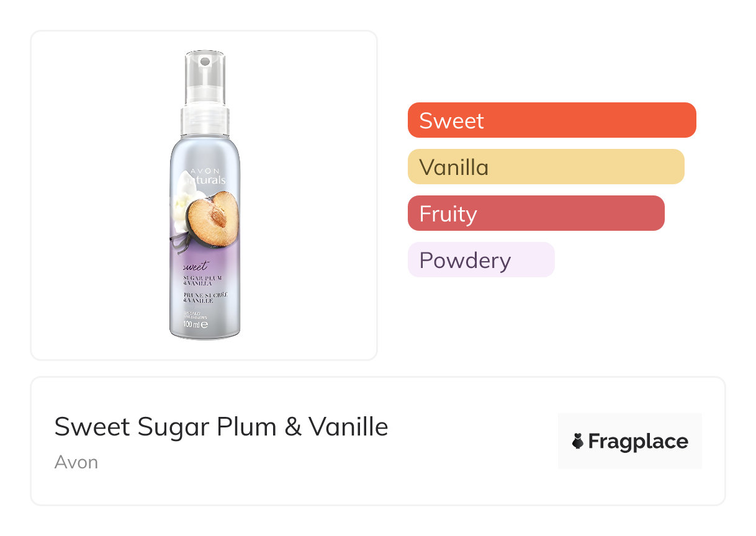Screen dimensions: 756x536
Task: Pick the lilac Powdery accord bar
Action: click(480, 260)
